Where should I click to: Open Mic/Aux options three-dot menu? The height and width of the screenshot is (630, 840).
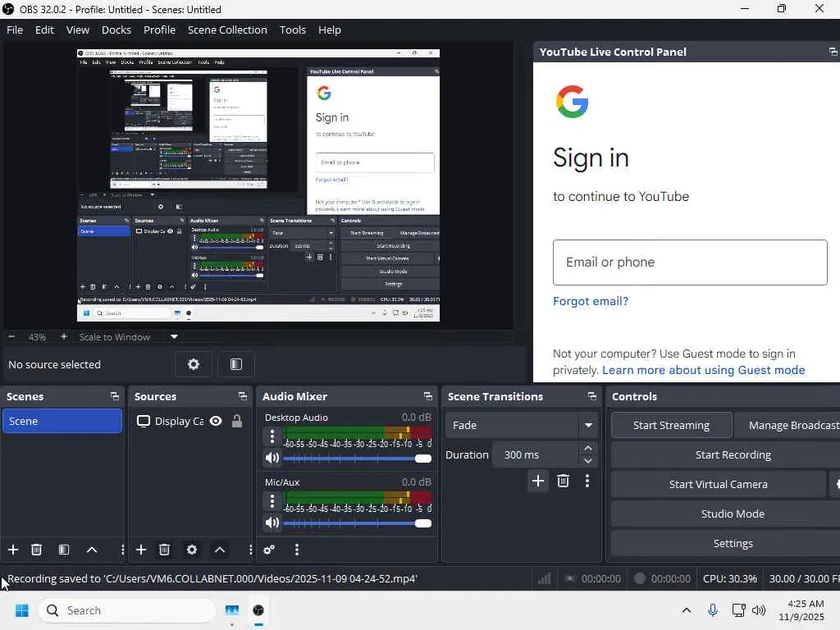(x=272, y=501)
